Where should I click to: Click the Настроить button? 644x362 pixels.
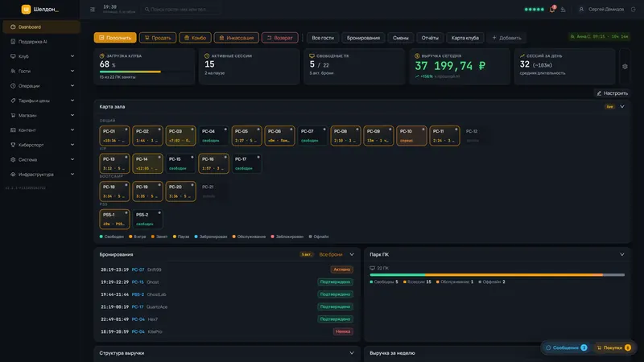[x=612, y=93]
